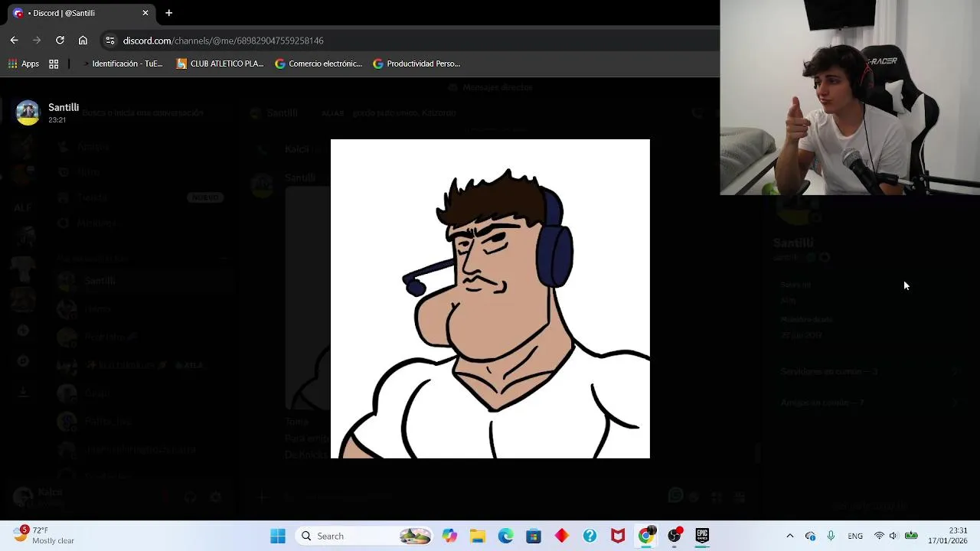Click the microphone in-use tray icon
This screenshot has width=980, height=551.
click(831, 536)
